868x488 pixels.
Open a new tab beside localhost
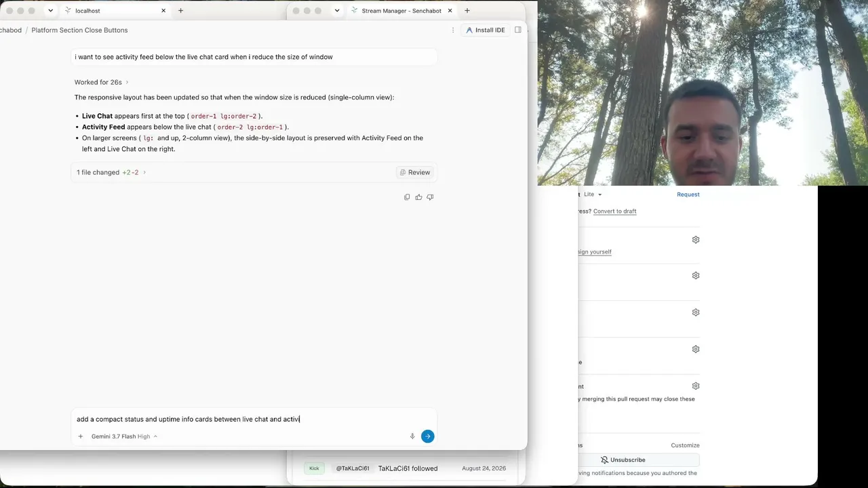click(x=180, y=11)
